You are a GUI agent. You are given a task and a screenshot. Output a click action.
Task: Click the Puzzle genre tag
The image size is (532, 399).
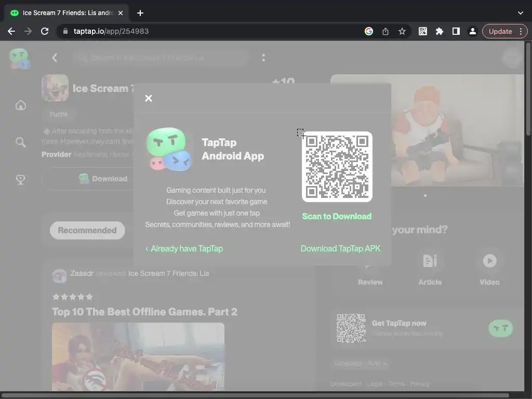(x=59, y=114)
